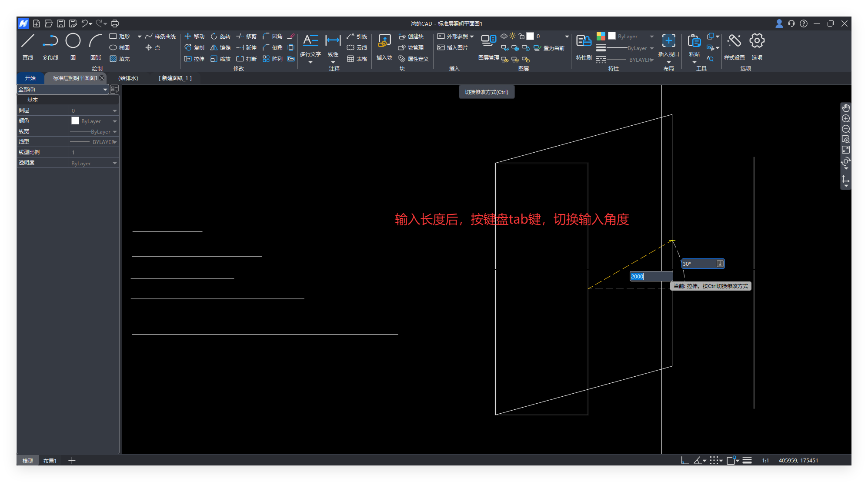Toggle lineweight display in status bar
Screen dimensions: 868x482
pos(747,460)
